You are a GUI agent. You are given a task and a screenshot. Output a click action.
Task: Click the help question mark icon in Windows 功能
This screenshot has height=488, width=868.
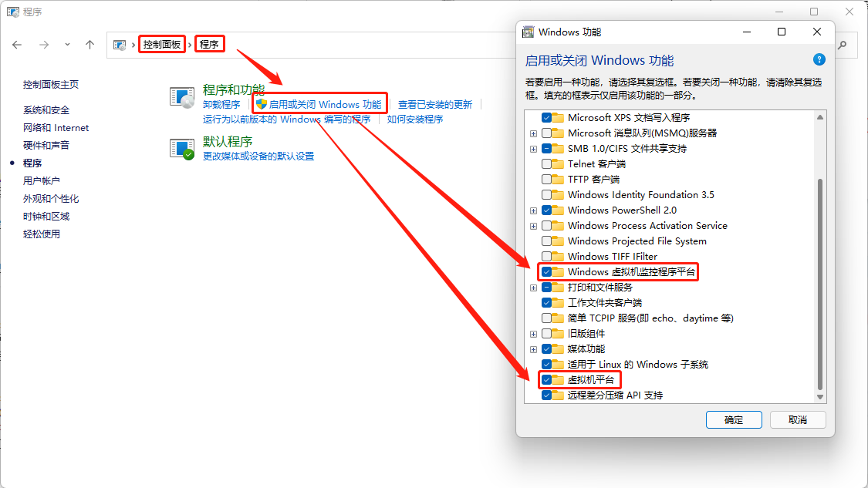(819, 60)
